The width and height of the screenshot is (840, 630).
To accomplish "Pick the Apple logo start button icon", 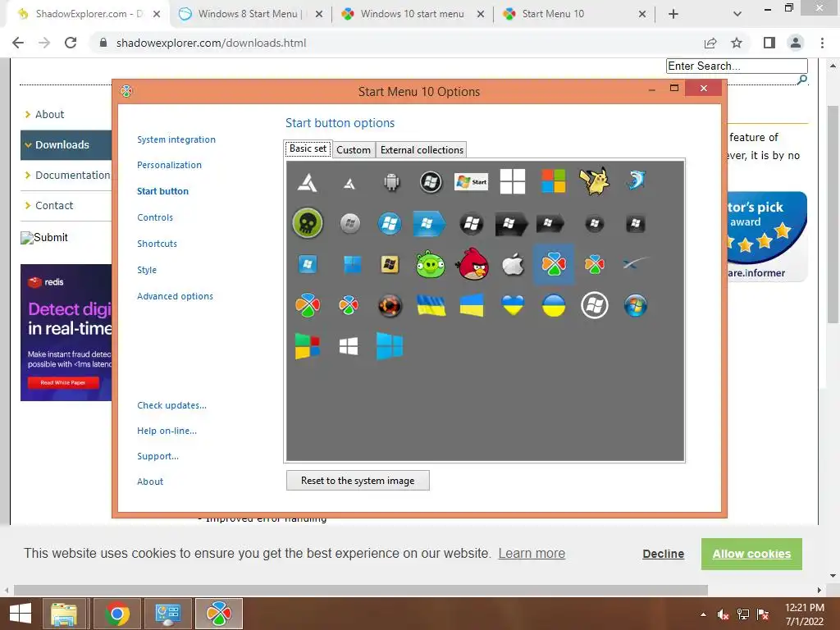I will click(x=513, y=264).
